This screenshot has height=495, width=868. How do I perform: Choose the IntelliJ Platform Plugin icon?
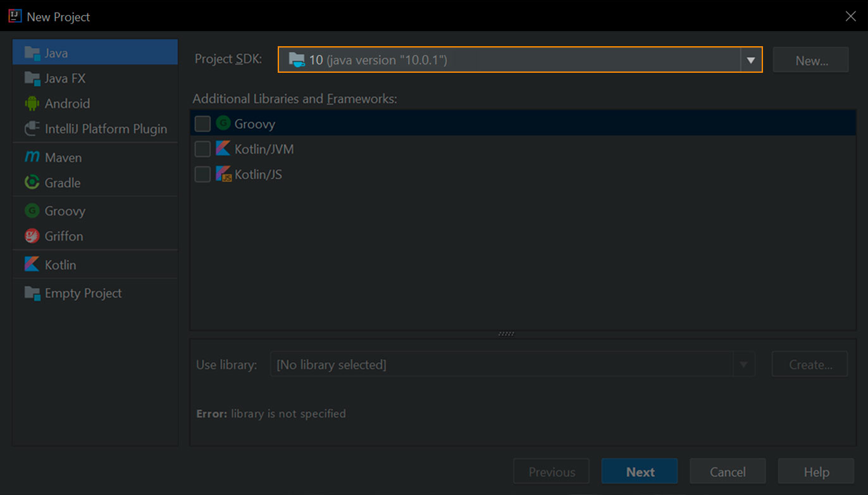click(x=32, y=128)
